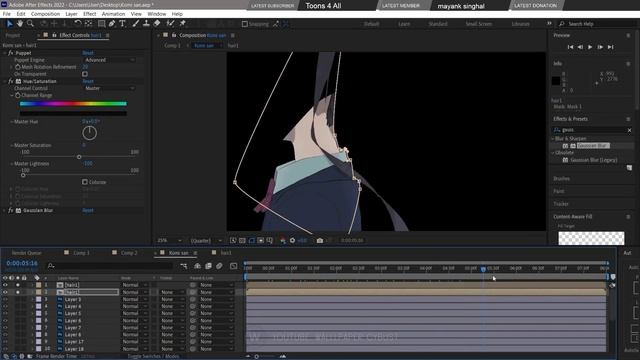This screenshot has height=360, width=640.
Task: Switch to the Comp 2 timeline tab
Action: pos(129,253)
